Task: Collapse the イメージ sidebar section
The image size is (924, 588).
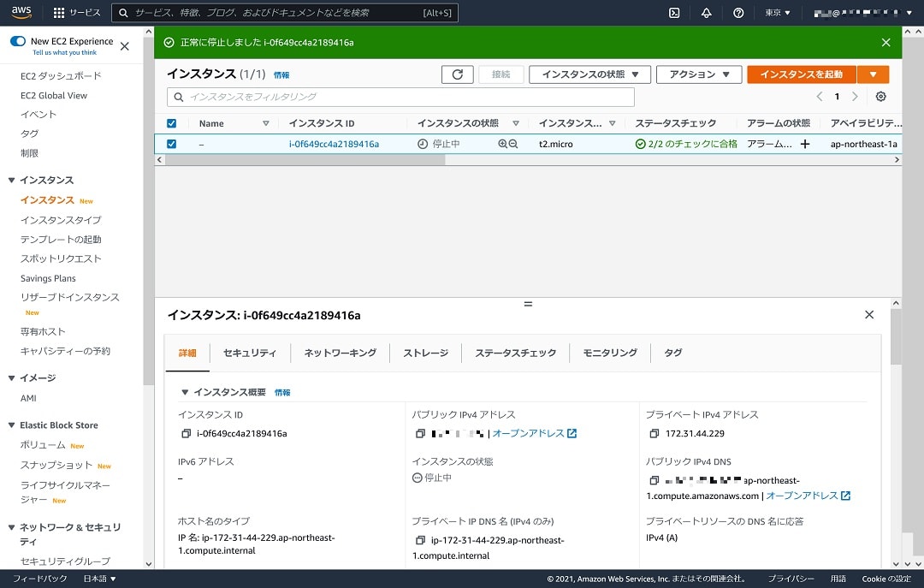Action: (x=11, y=378)
